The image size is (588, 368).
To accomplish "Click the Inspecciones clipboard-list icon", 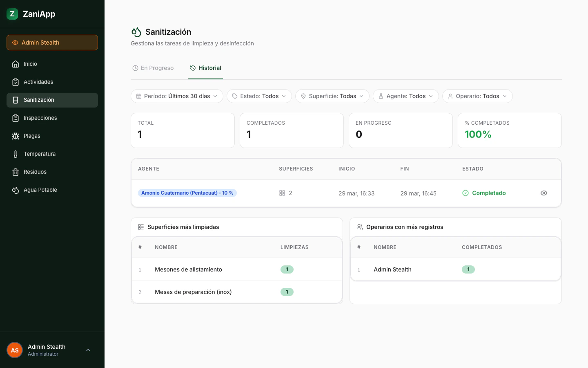I will click(x=16, y=118).
